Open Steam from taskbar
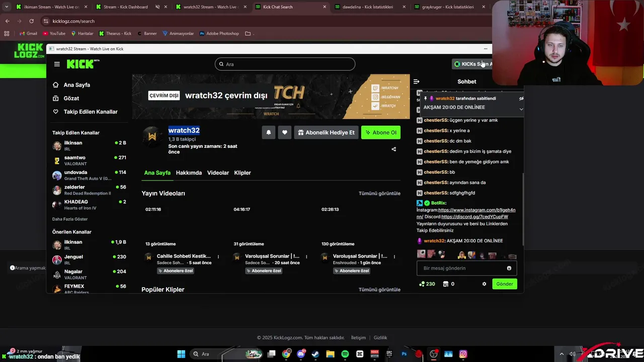This screenshot has width=644, height=362. coord(315,354)
